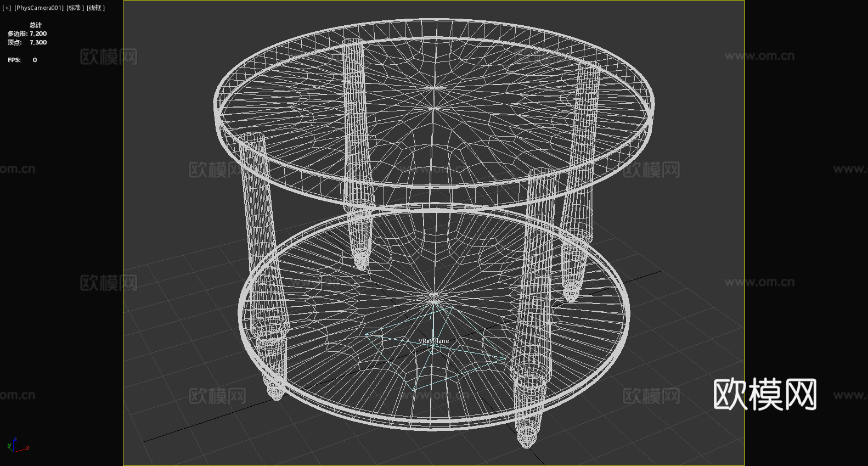Screen dimensions: 868x466
Task: Open the 标准 viewport shading menu
Action: [x=75, y=8]
